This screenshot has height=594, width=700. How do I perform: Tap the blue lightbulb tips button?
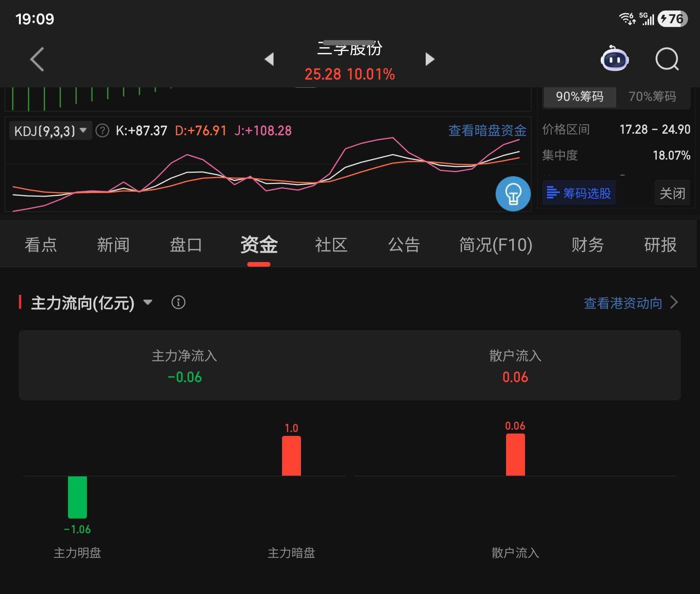coord(513,194)
